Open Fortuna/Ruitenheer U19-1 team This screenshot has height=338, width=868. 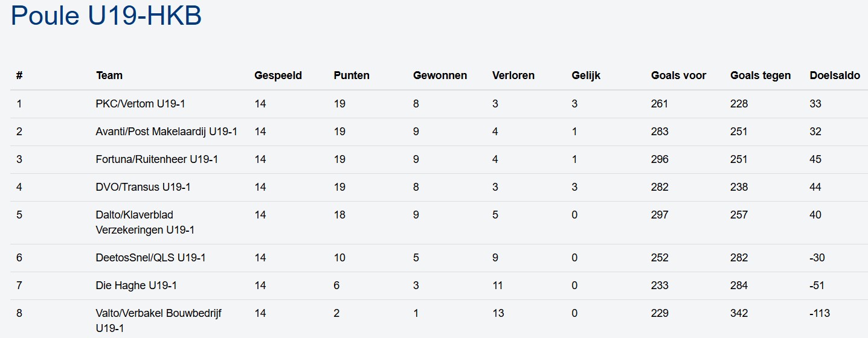click(x=157, y=159)
